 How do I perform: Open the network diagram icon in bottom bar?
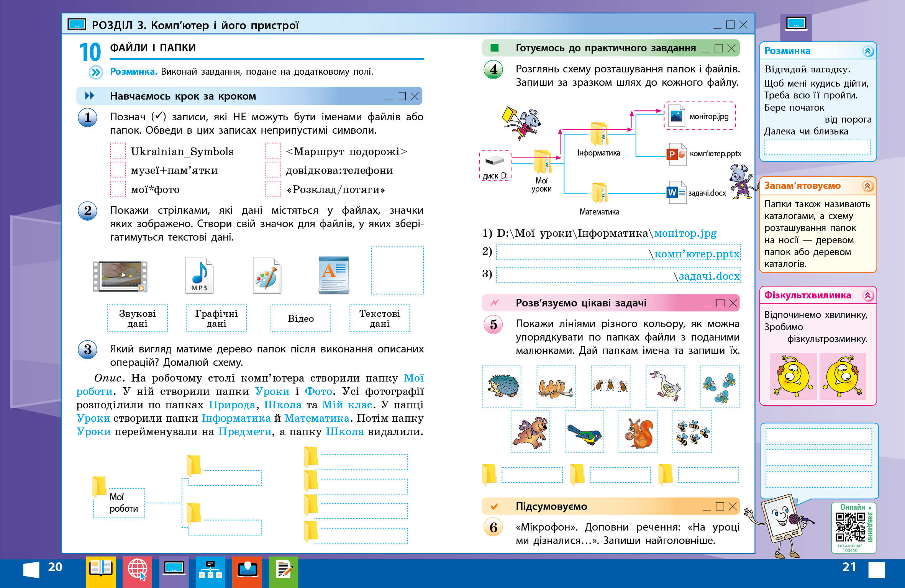click(210, 569)
